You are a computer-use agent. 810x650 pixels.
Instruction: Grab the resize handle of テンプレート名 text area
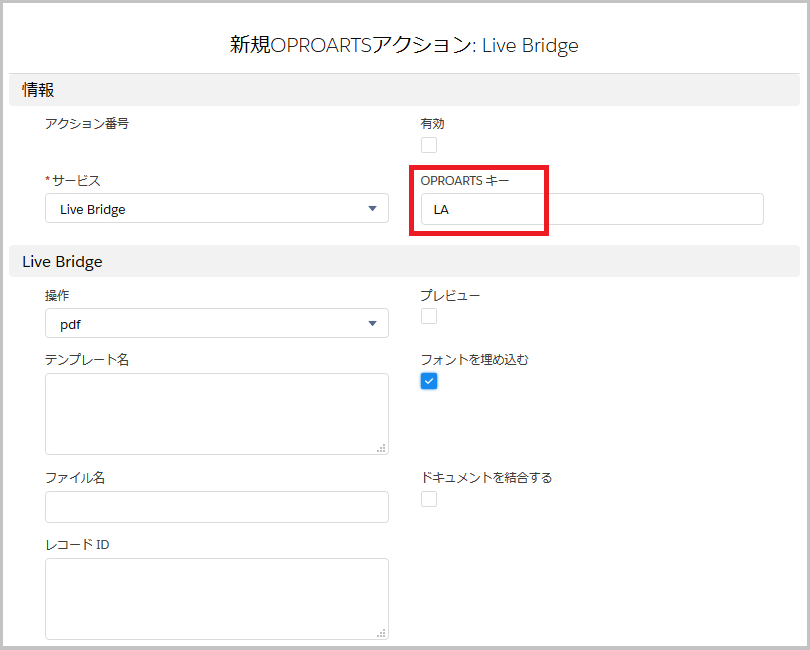click(381, 448)
